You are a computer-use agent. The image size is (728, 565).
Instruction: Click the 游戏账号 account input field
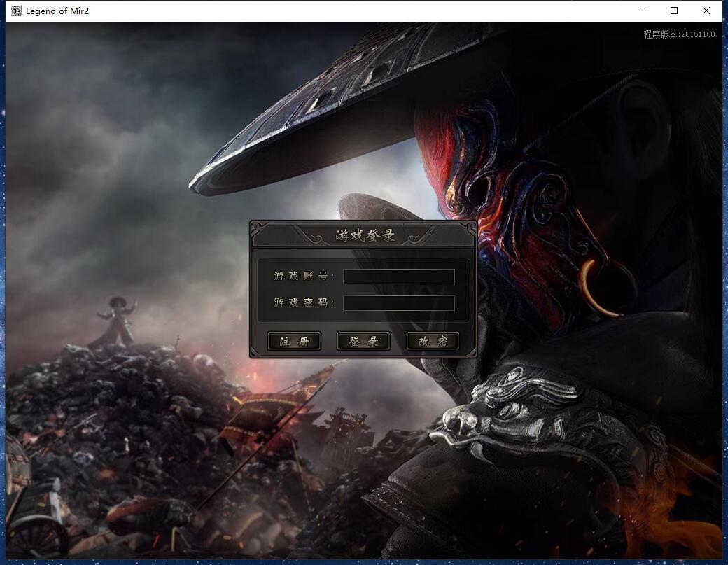point(399,277)
